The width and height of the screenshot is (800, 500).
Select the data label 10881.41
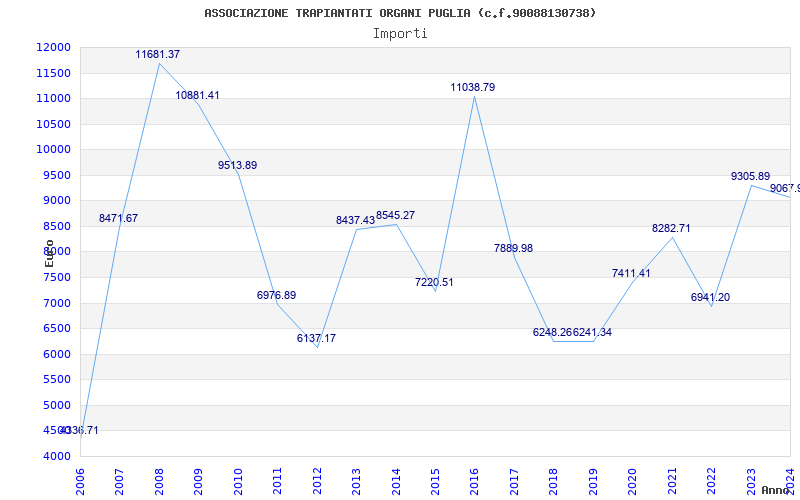[197, 95]
